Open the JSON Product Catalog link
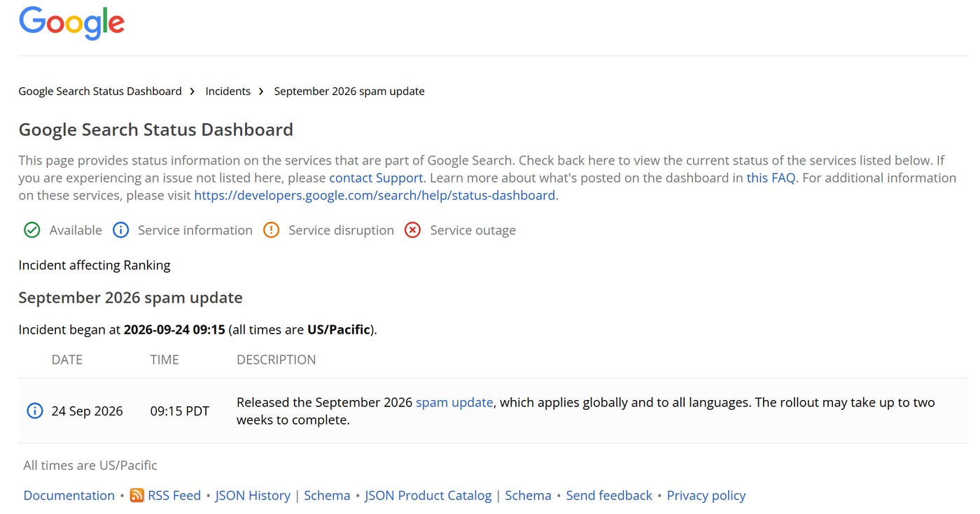Screen dimensions: 980x514 point(428,495)
